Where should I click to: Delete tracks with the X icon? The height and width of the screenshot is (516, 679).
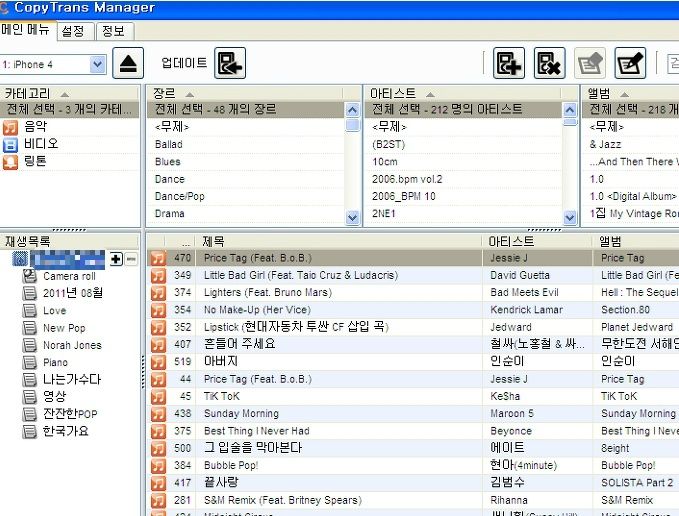[549, 63]
